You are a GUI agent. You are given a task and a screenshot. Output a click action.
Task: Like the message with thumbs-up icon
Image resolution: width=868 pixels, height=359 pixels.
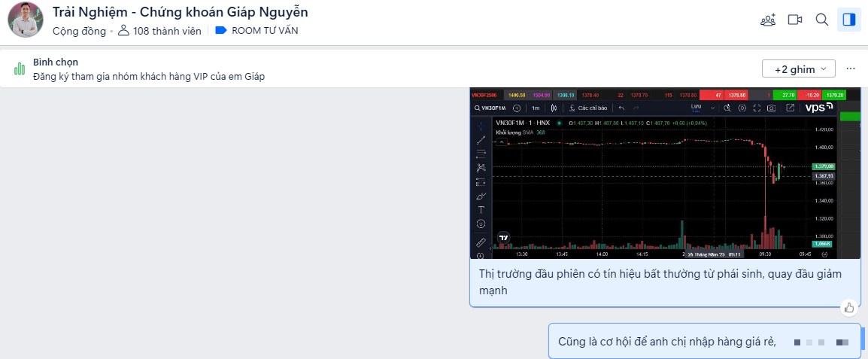point(849,307)
